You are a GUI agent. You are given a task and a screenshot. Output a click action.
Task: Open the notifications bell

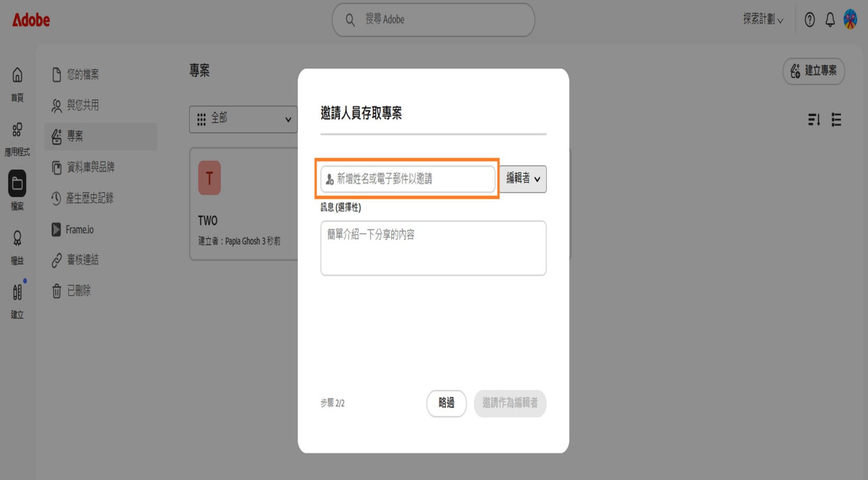pyautogui.click(x=830, y=19)
